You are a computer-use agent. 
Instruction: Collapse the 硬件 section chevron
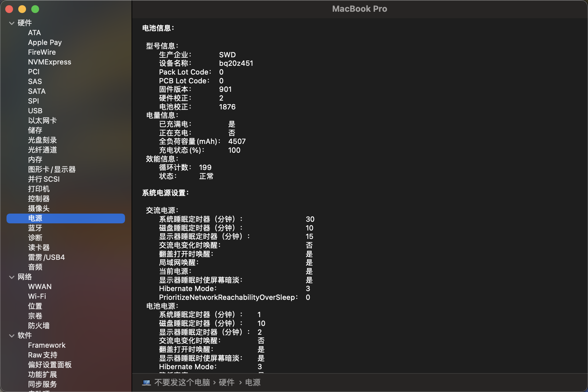(x=12, y=23)
